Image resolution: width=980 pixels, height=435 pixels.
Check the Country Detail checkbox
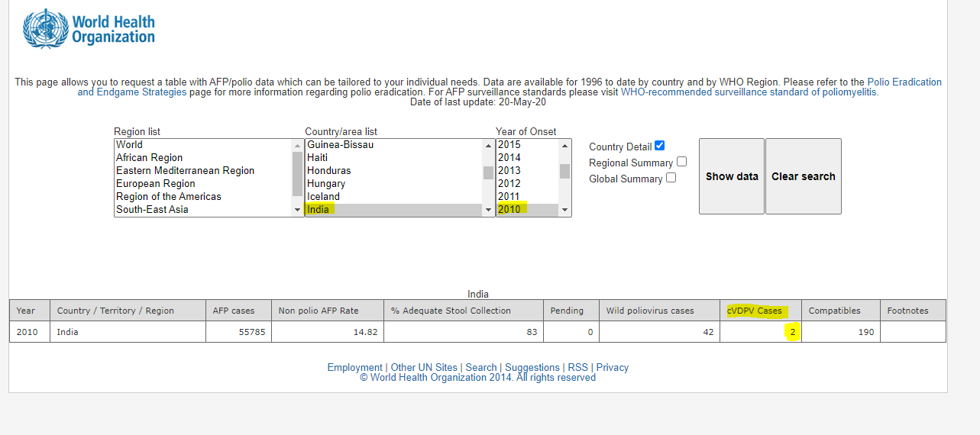click(660, 146)
